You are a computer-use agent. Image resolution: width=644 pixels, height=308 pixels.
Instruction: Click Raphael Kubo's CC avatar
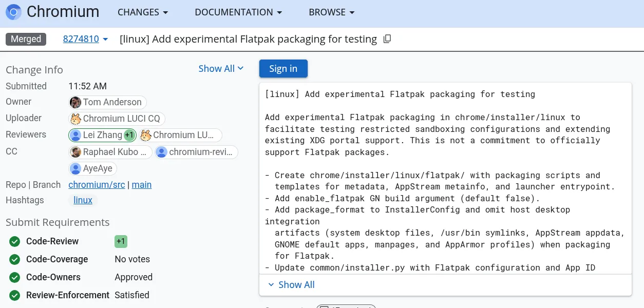(75, 152)
